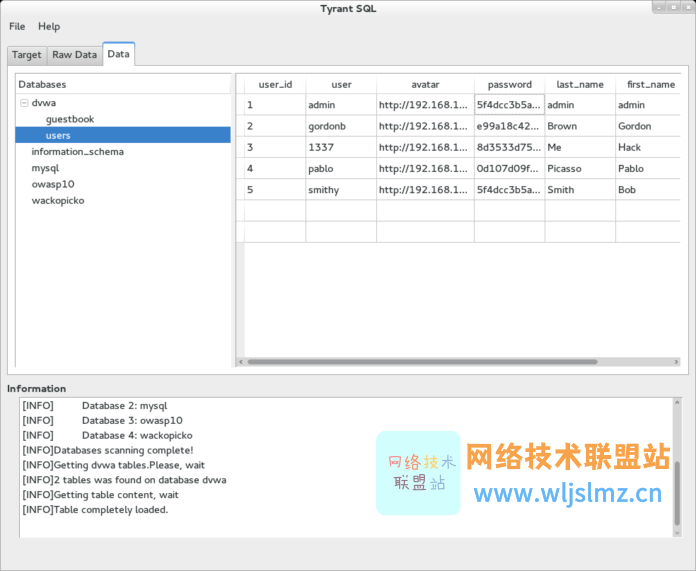Click the 'Database 2: mysql' log line
696x571 pixels.
click(95, 406)
